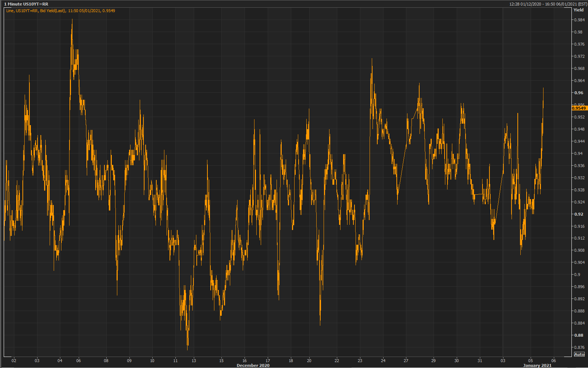Click the 30 date on time axis
Screen dimensions: 588x368
[457, 361]
